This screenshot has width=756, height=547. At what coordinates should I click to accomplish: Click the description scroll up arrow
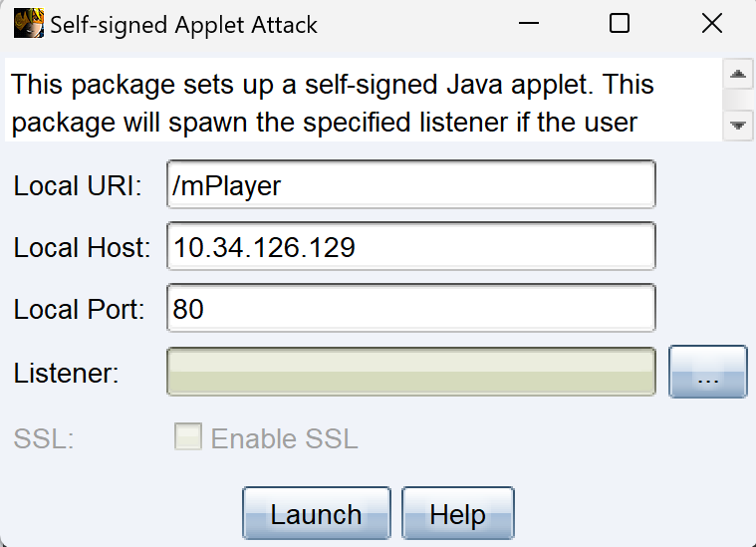tap(738, 75)
